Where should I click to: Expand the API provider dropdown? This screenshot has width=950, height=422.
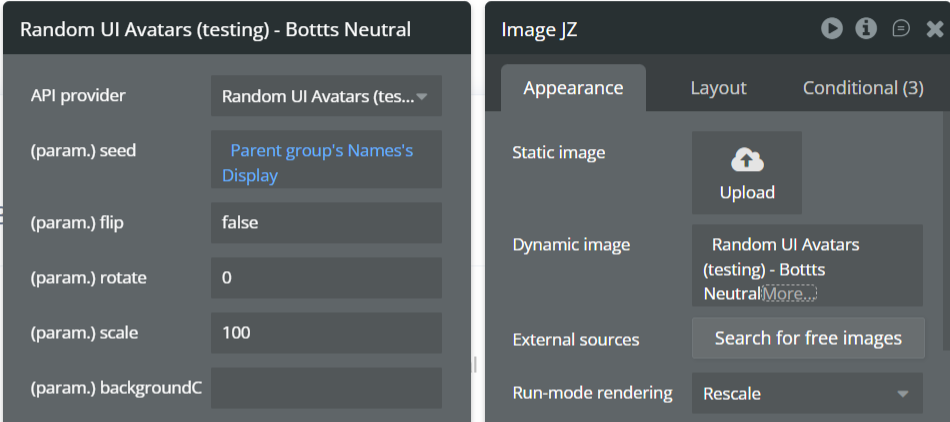tap(326, 97)
